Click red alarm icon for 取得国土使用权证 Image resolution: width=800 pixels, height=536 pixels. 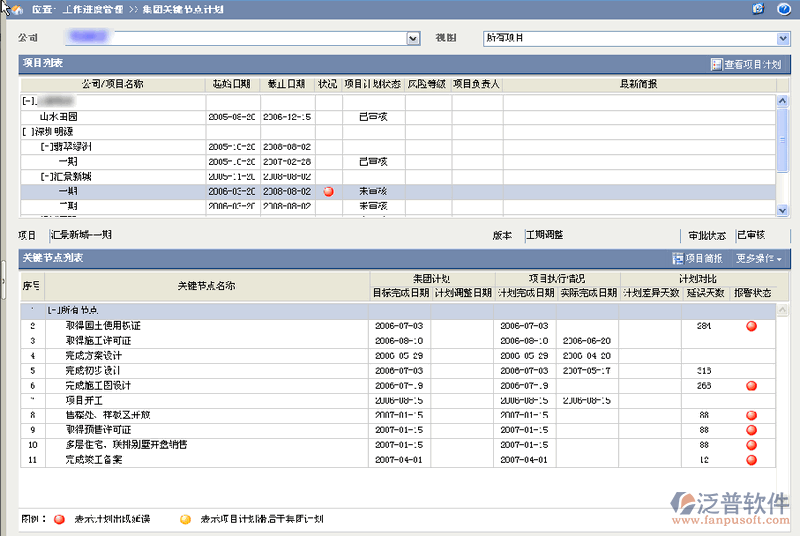[x=751, y=326]
